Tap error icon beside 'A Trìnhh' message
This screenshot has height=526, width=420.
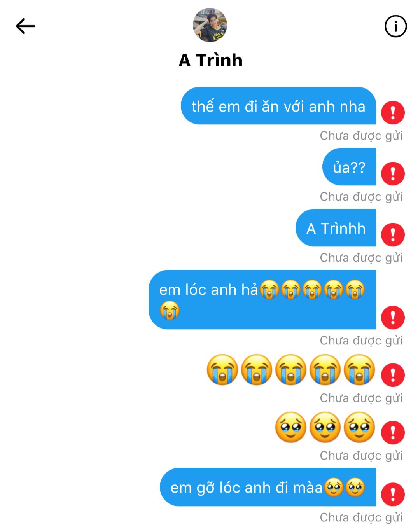tap(393, 235)
